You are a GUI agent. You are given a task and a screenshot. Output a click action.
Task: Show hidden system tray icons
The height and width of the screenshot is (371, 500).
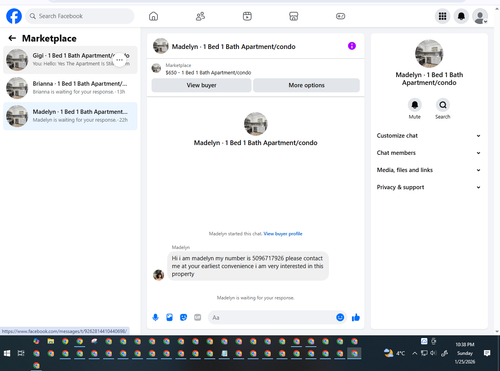coord(414,353)
